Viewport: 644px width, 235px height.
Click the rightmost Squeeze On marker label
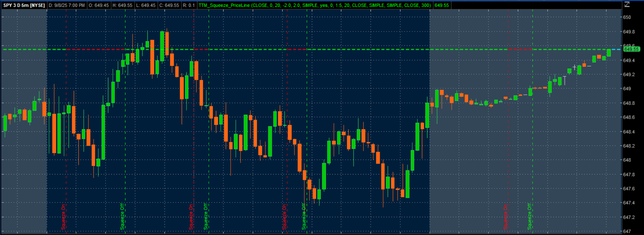(505, 217)
